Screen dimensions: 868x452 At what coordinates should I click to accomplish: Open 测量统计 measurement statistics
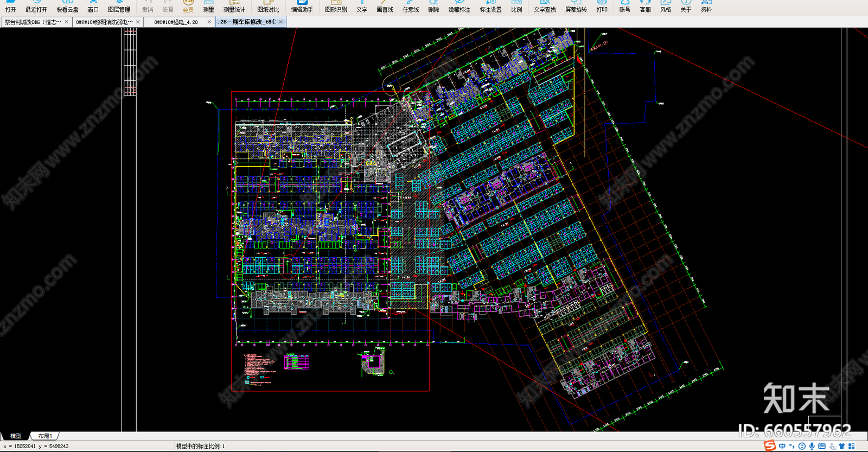click(x=234, y=7)
